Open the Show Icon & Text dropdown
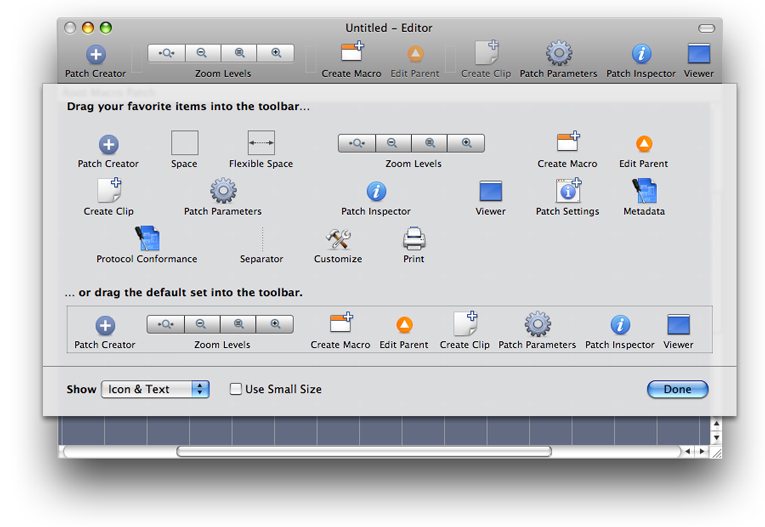Image resolution: width=765 pixels, height=527 pixels. [x=155, y=389]
